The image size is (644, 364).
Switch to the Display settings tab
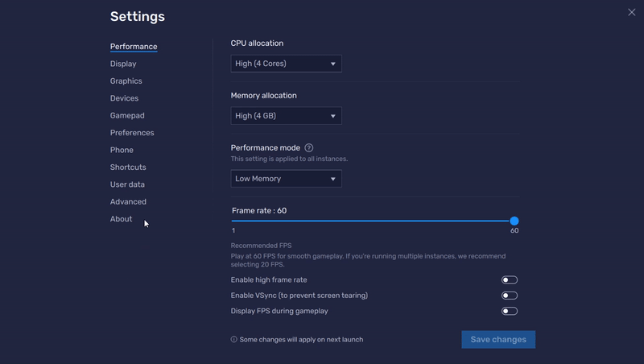[x=123, y=64]
